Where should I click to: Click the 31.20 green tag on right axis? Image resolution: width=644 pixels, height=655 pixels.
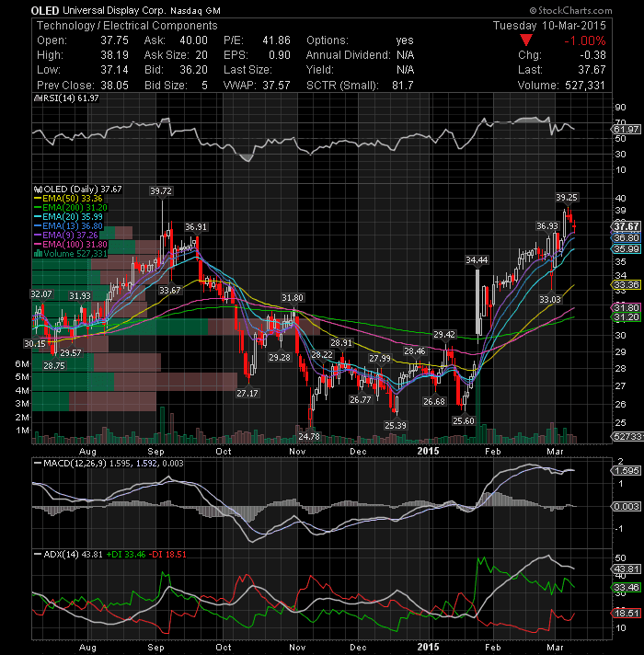click(x=627, y=317)
